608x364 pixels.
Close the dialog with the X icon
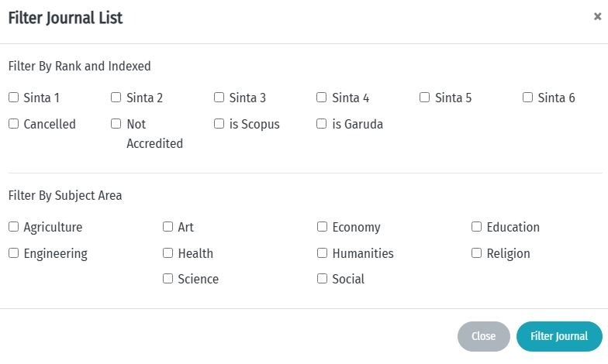coord(597,17)
